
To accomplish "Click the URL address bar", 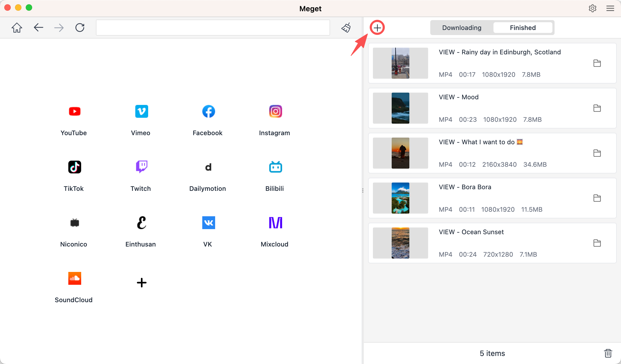I will (x=213, y=28).
